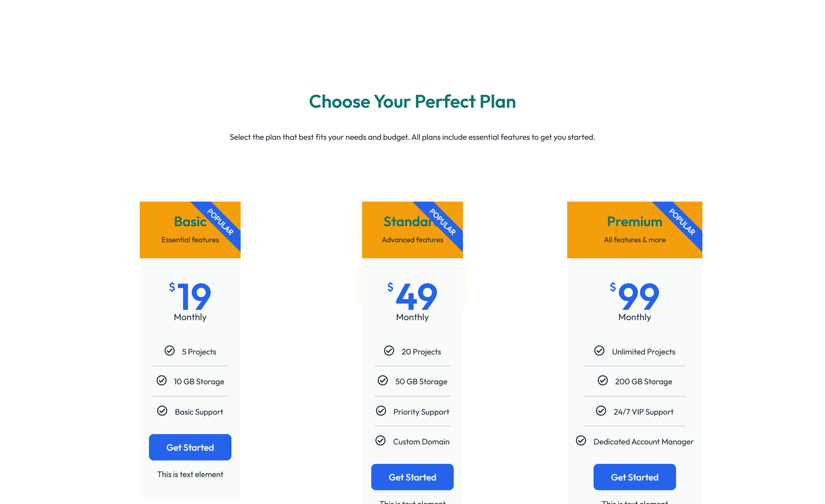
Task: Click Get Started on the Premium plan
Action: [635, 477]
